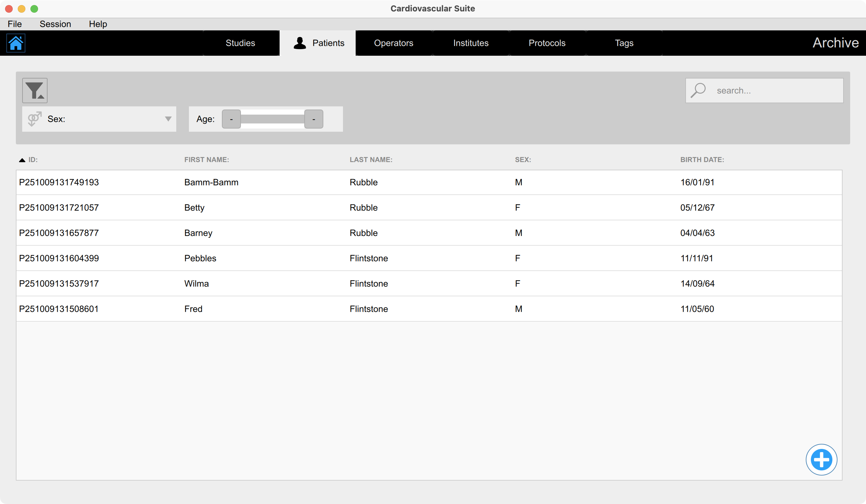Open the Session menu
The width and height of the screenshot is (866, 504).
click(x=55, y=24)
